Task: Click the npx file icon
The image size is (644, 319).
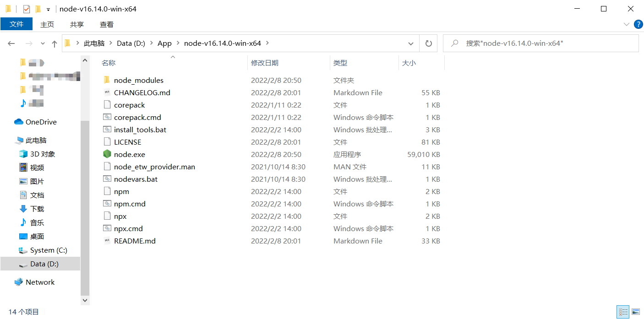Action: (107, 216)
